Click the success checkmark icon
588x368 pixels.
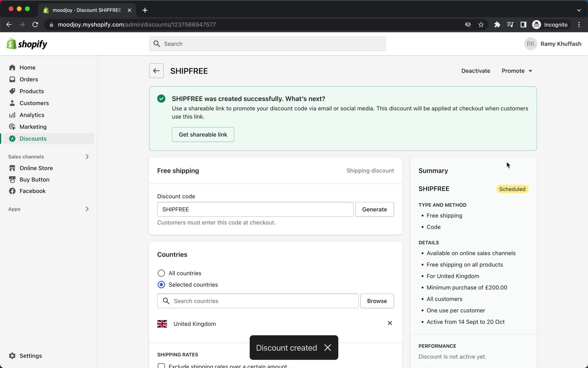161,98
